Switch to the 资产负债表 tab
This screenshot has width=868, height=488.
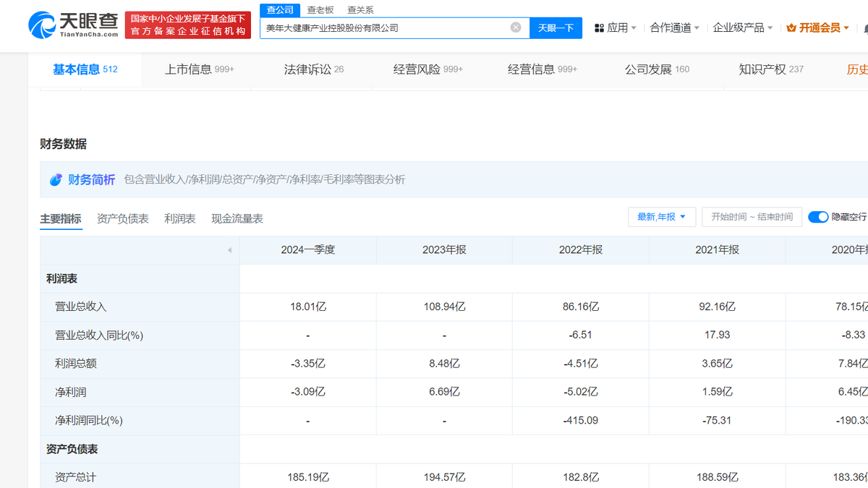(x=123, y=218)
